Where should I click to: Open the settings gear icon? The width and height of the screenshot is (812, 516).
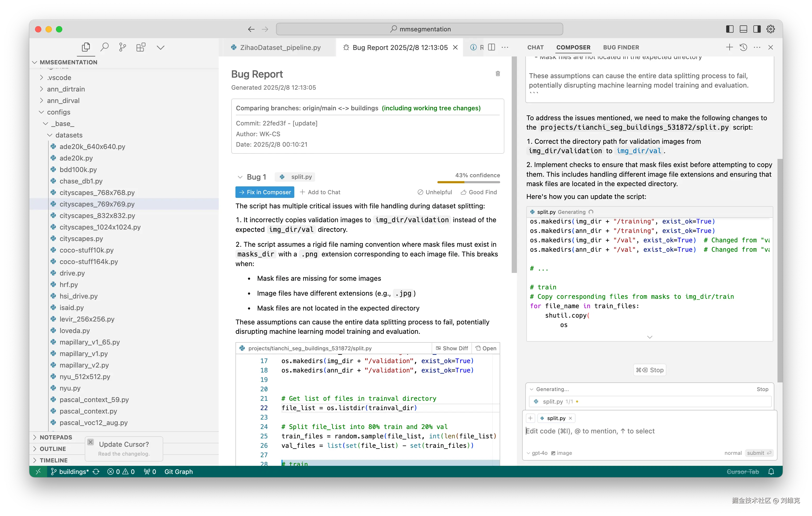tap(770, 29)
